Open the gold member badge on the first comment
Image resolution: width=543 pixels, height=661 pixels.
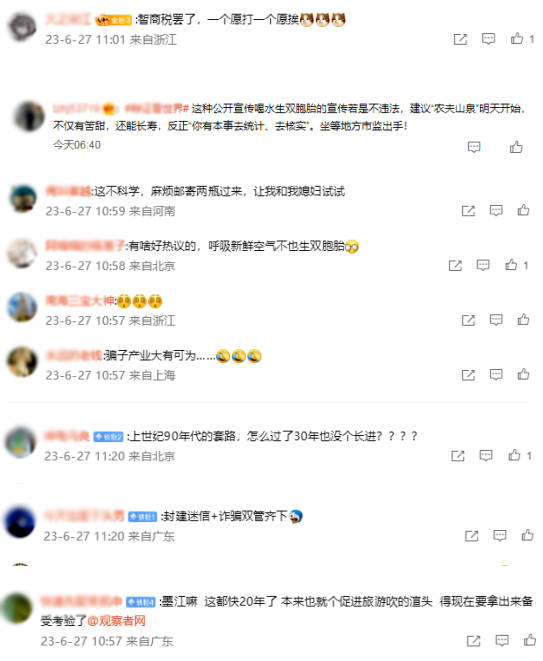(x=113, y=20)
